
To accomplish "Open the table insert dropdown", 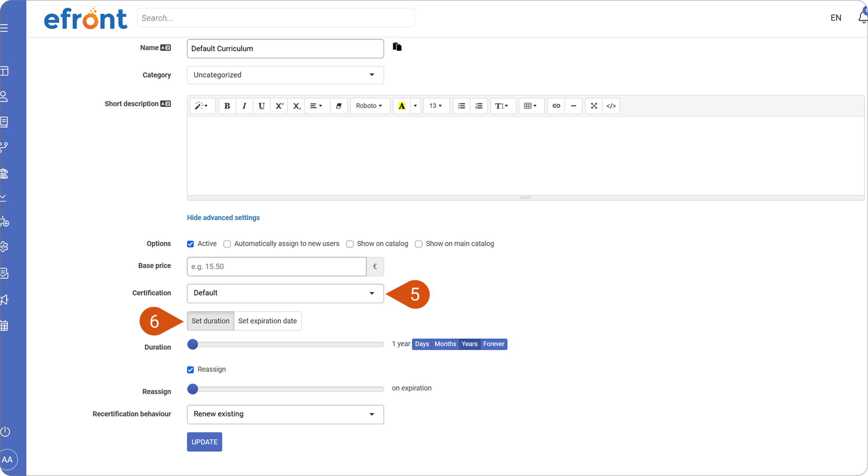I will (x=531, y=106).
